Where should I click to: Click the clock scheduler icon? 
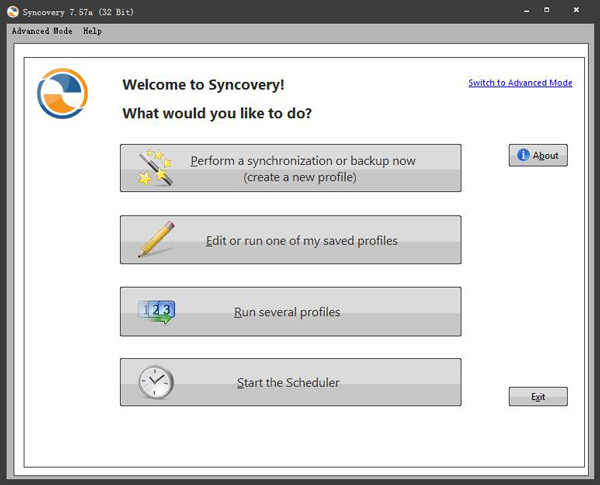(x=156, y=382)
